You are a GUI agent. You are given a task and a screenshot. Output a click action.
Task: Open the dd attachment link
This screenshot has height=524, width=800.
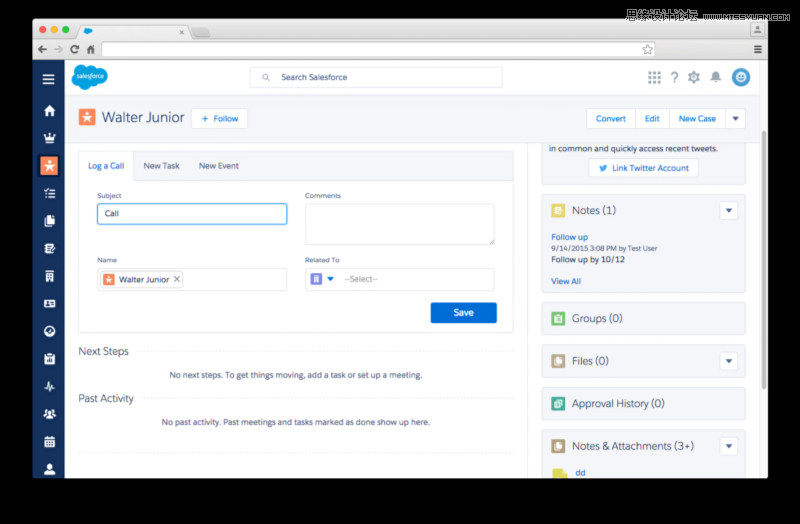(x=580, y=472)
